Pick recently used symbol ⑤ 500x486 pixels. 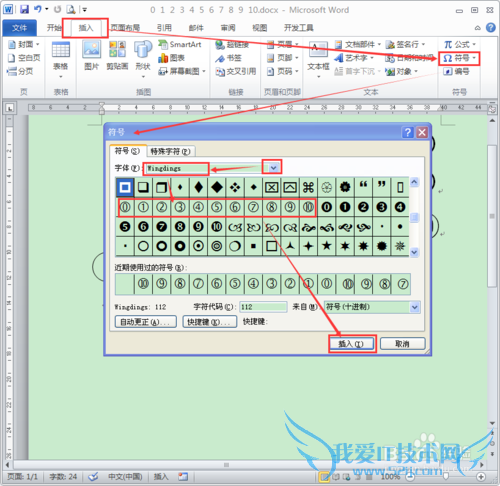(235, 284)
